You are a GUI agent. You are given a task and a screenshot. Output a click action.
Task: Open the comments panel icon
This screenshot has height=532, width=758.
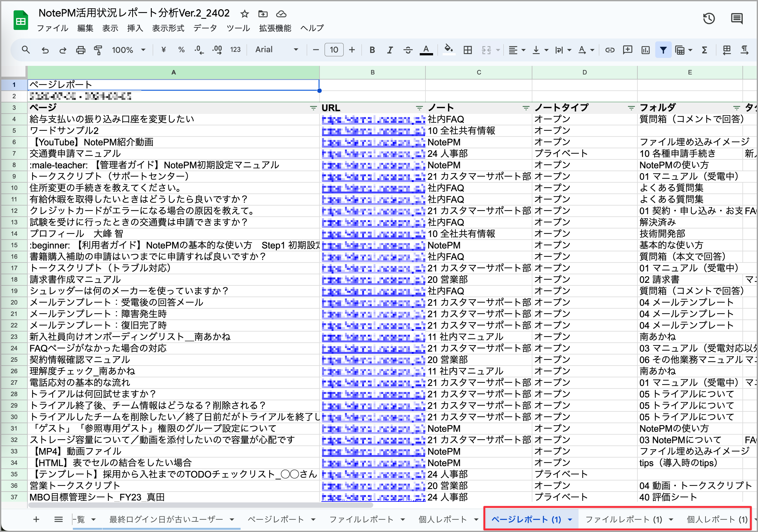tap(737, 19)
